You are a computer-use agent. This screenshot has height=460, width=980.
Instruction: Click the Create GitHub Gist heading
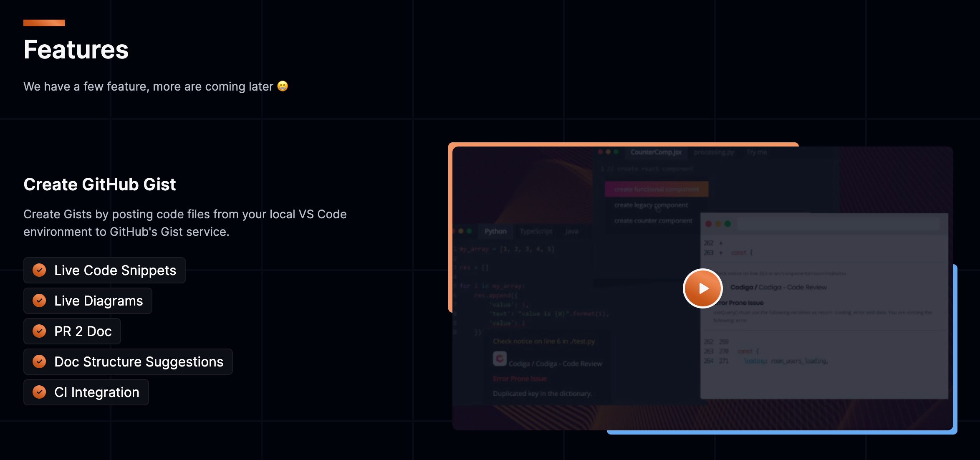100,185
